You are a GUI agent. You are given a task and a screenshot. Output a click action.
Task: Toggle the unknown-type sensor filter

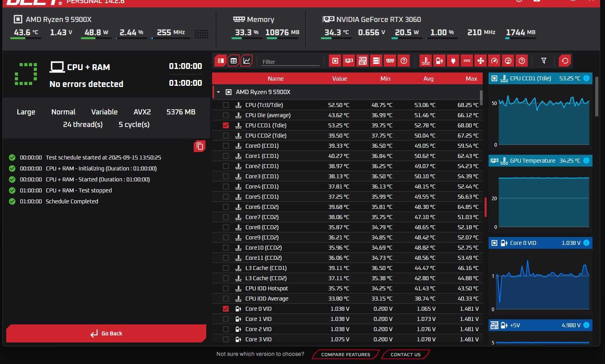(x=521, y=61)
